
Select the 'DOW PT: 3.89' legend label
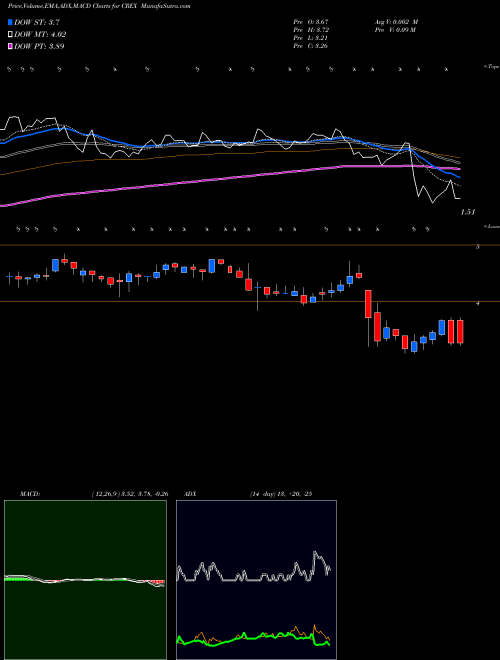click(x=39, y=46)
